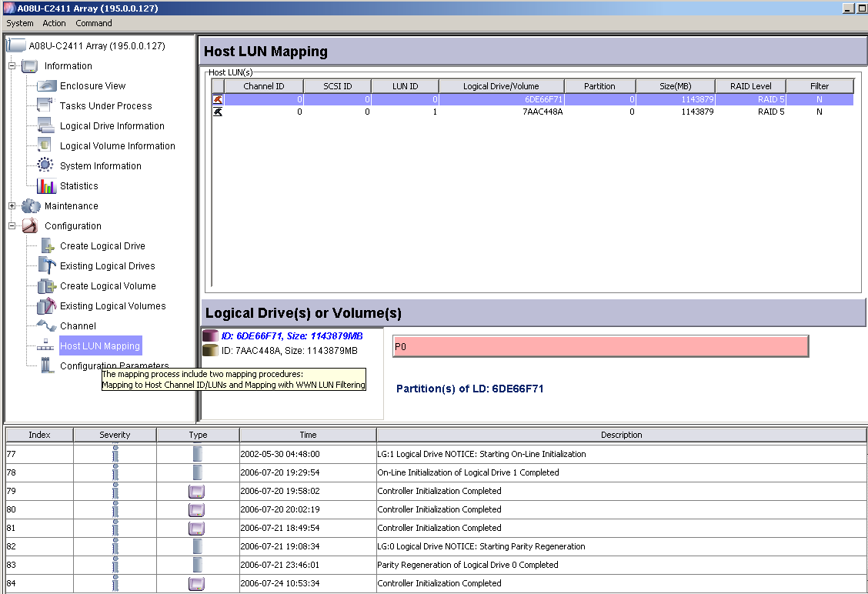This screenshot has height=594, width=868.
Task: Open the Command menu
Action: tap(94, 23)
